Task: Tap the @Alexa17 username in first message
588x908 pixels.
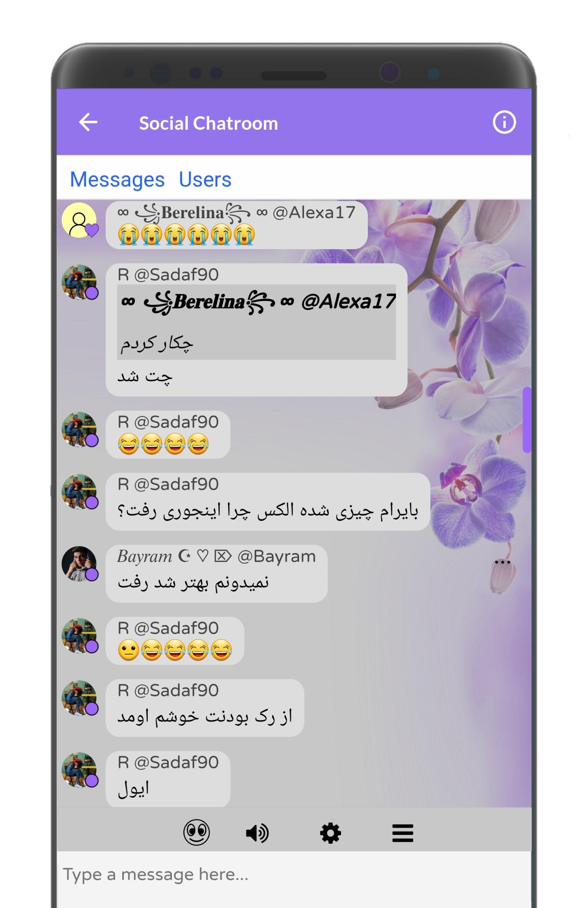Action: coord(314,212)
